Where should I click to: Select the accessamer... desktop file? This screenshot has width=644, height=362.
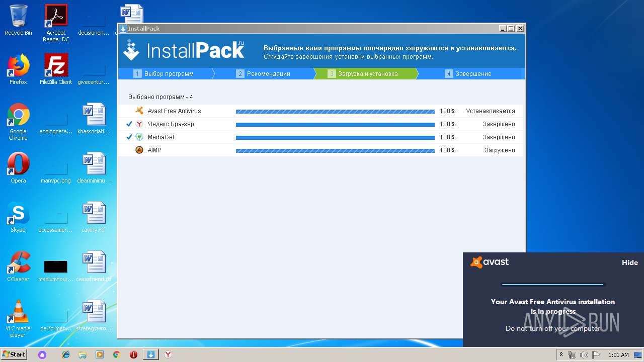click(56, 221)
